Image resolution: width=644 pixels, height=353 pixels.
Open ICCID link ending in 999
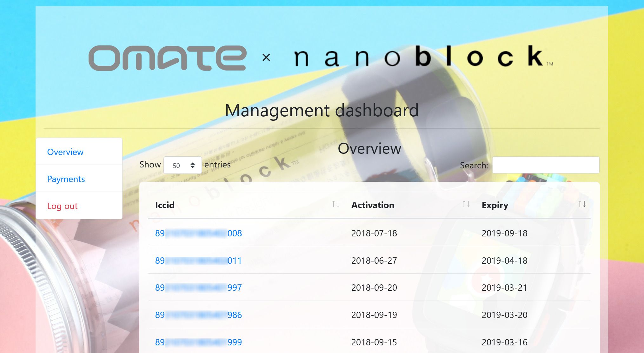198,342
